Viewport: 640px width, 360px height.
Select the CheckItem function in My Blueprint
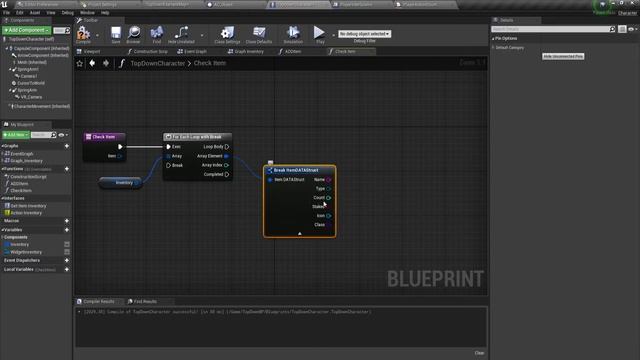[21, 191]
